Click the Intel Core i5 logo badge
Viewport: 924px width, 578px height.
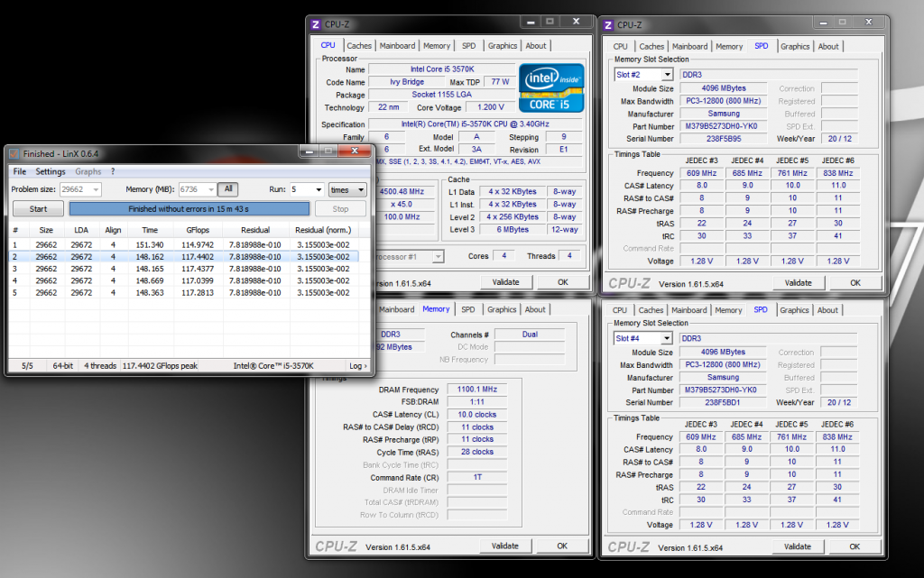coord(550,87)
